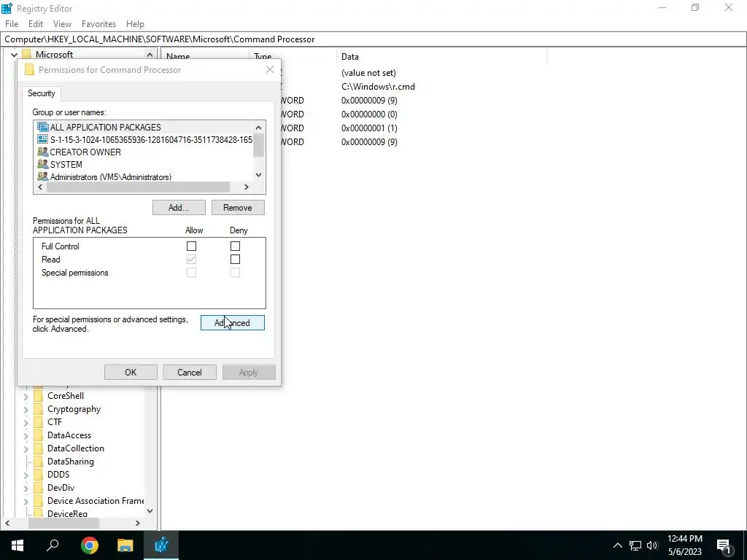Show hidden tray icons chevron

point(617,545)
